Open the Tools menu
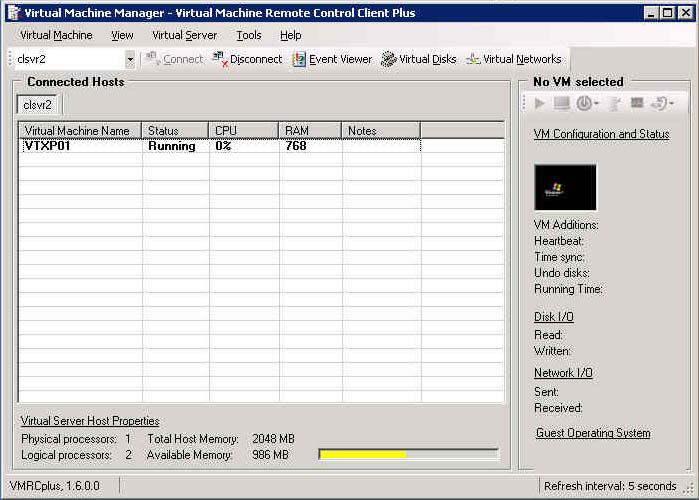Screen dimensions: 699x500 tap(249, 35)
